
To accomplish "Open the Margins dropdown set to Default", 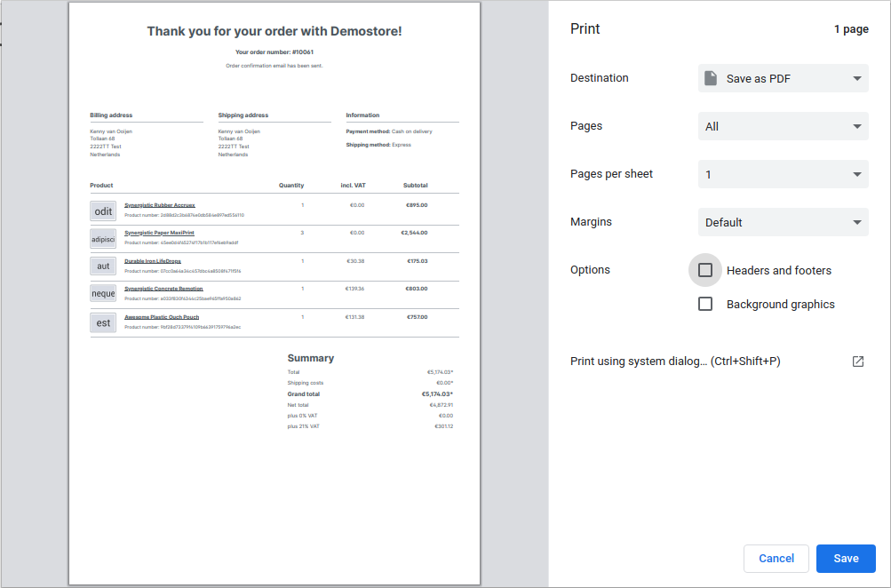I will point(783,222).
